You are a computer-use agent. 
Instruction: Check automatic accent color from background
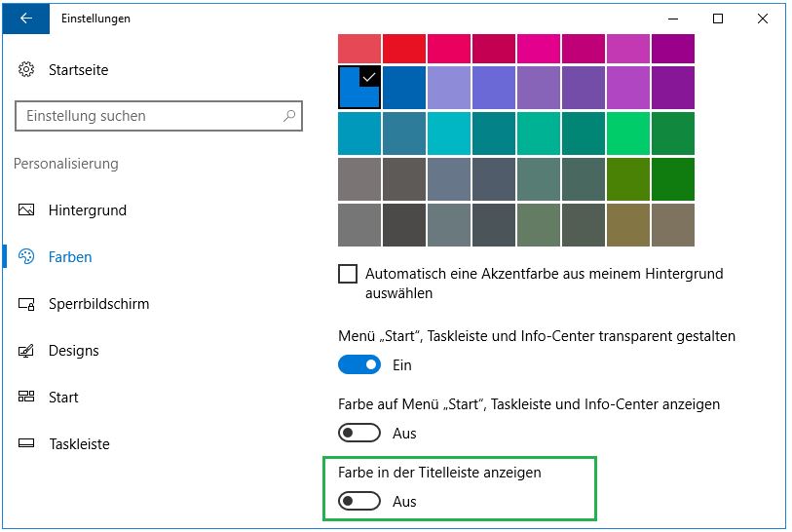coord(348,274)
